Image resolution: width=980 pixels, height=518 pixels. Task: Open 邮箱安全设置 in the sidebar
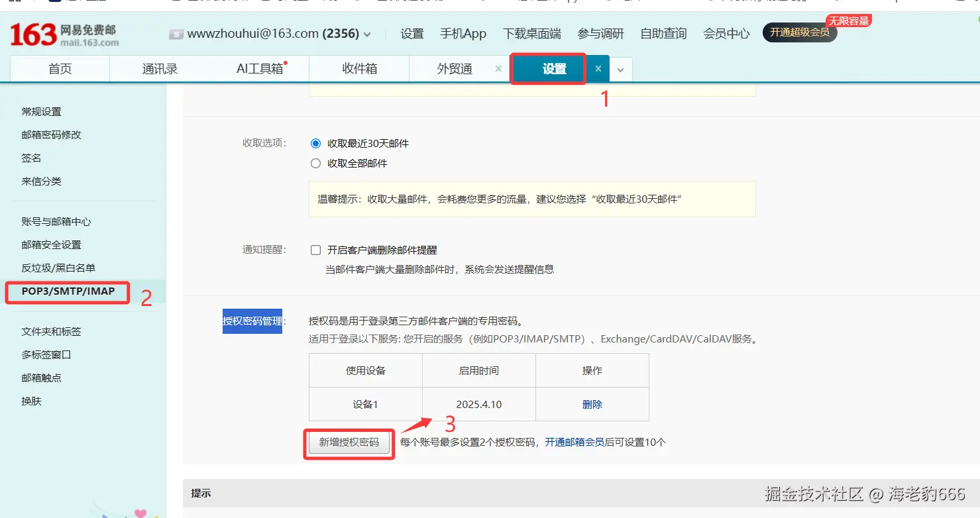pos(51,244)
